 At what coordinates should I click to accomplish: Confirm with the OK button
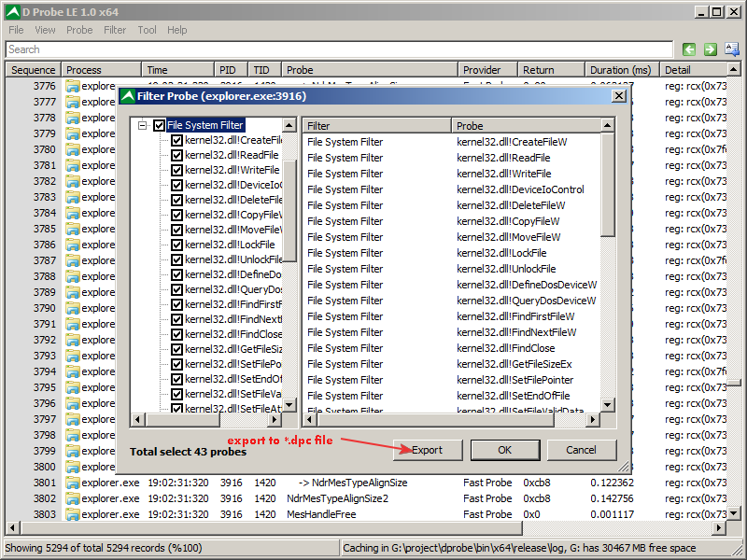tap(505, 450)
